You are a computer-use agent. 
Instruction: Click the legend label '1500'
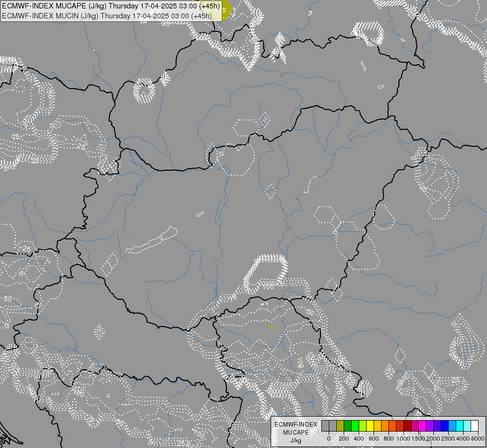click(x=418, y=439)
